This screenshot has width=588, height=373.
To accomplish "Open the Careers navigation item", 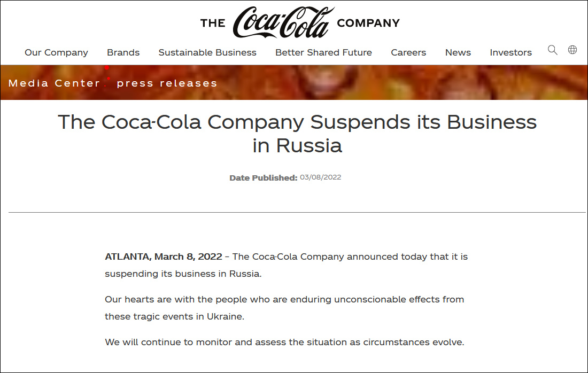I will point(408,52).
